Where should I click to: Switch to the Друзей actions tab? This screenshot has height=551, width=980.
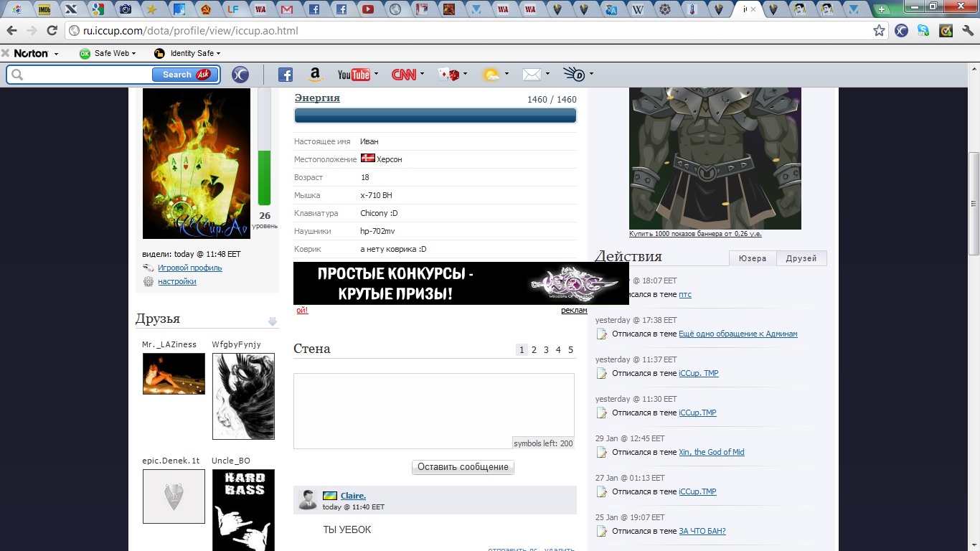point(801,258)
